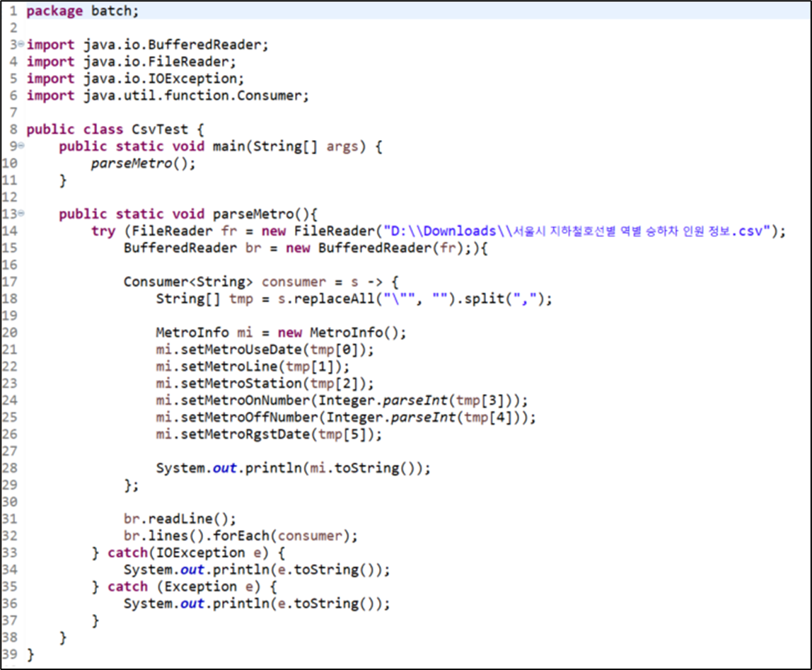The width and height of the screenshot is (812, 670).
Task: Click 's.replaceAll' call on line 18
Action: coord(325,299)
